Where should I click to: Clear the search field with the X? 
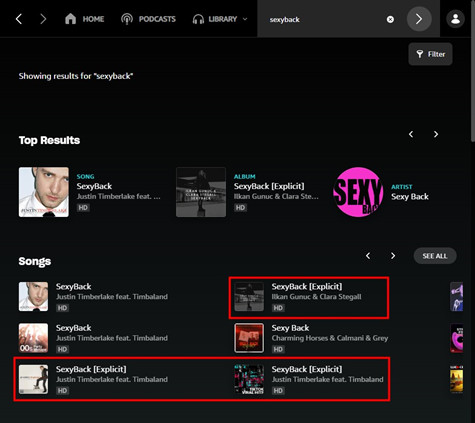(x=390, y=20)
